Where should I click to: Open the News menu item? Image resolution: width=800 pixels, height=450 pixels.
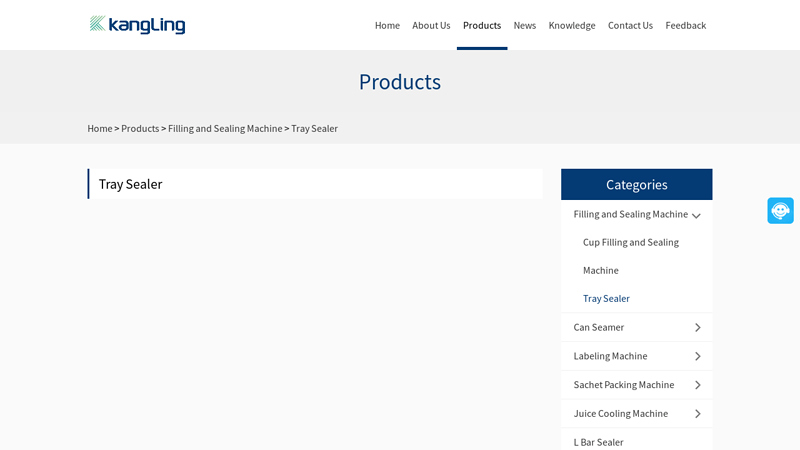524,26
